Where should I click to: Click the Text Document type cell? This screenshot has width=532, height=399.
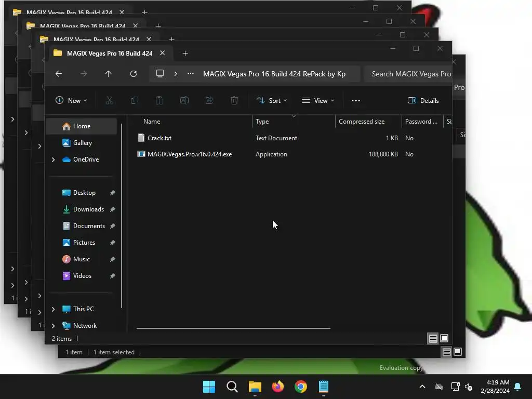click(276, 138)
